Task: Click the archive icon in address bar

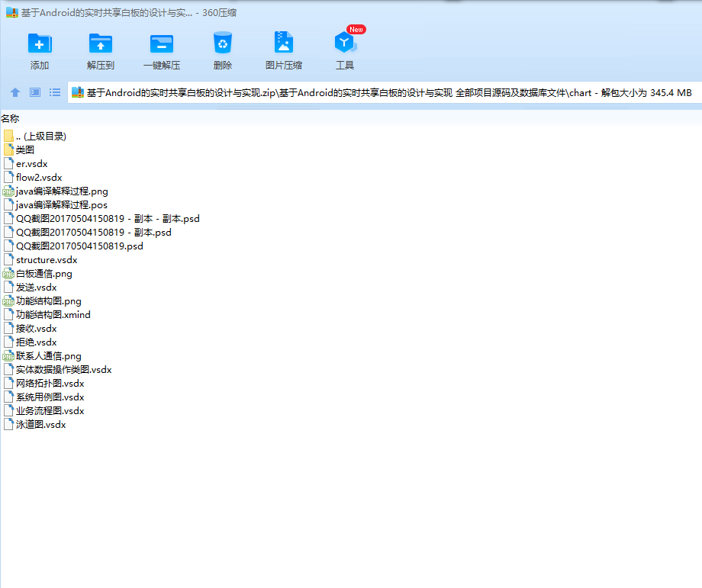Action: click(x=78, y=92)
